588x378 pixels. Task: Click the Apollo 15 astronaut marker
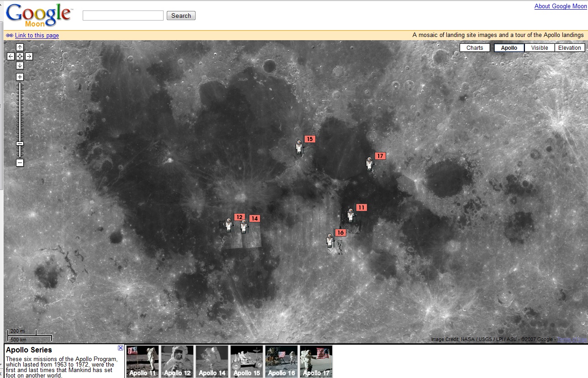298,147
